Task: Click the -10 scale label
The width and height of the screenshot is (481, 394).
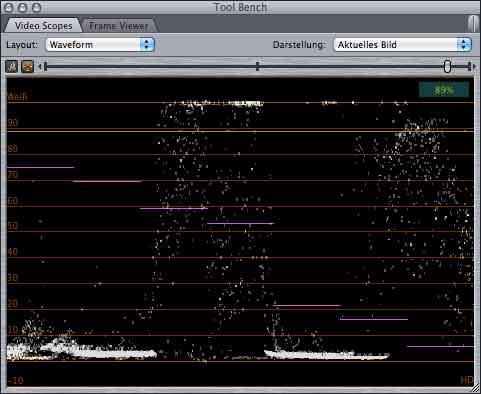Action: pyautogui.click(x=15, y=380)
